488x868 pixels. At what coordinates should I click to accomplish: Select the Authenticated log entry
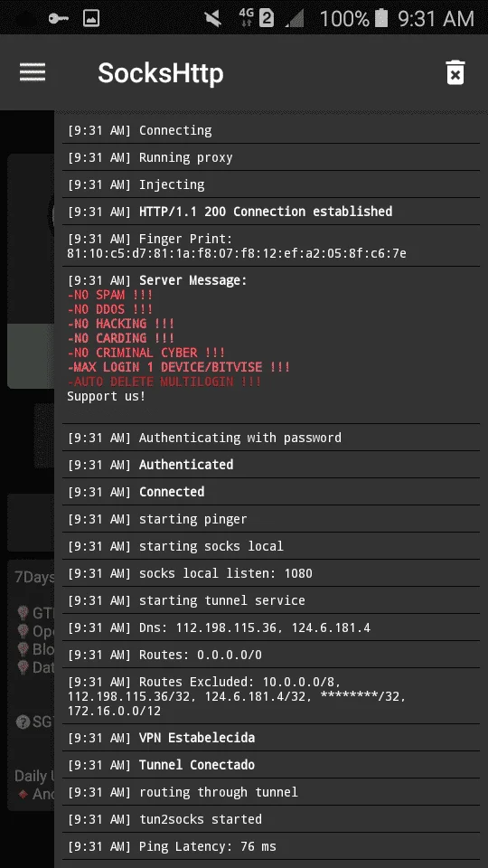tap(270, 465)
